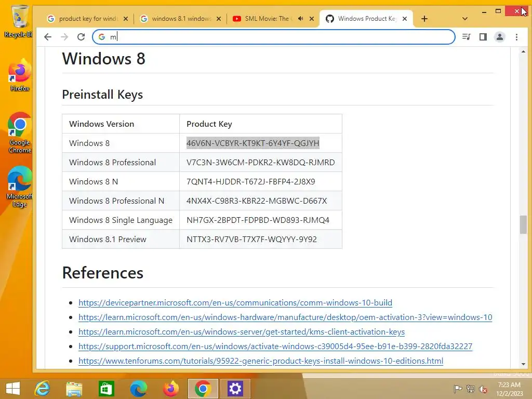Click the Windows 8 Professional key V7C3N
This screenshot has height=399, width=532.
click(x=261, y=163)
